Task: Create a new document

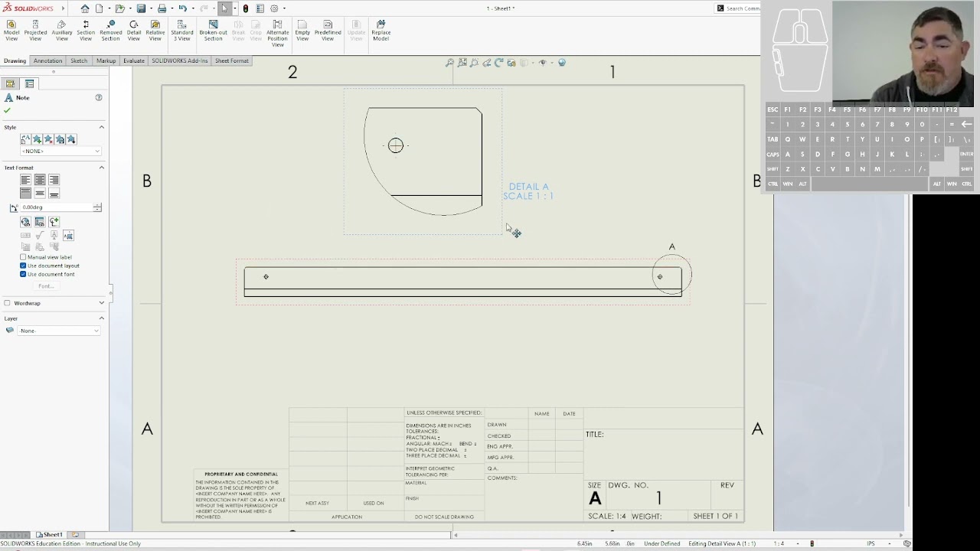Action: pos(100,8)
